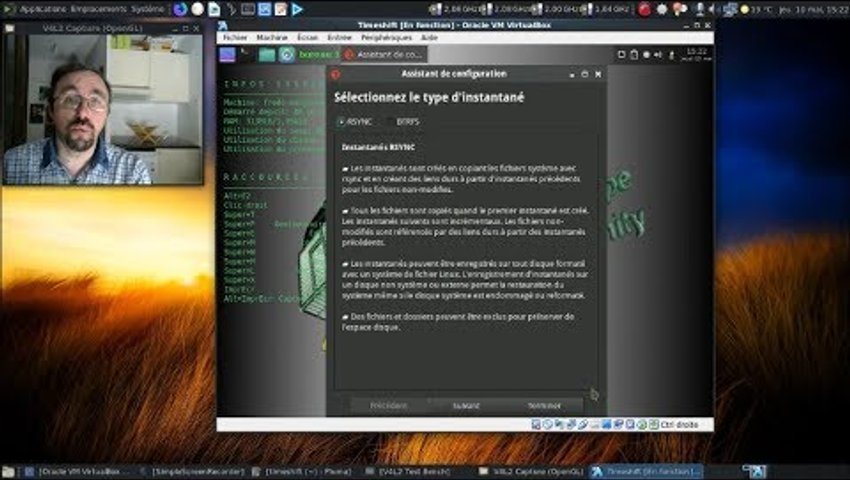Click the Suivant button in the wizard
Viewport: 850px width, 480px height.
pyautogui.click(x=466, y=405)
